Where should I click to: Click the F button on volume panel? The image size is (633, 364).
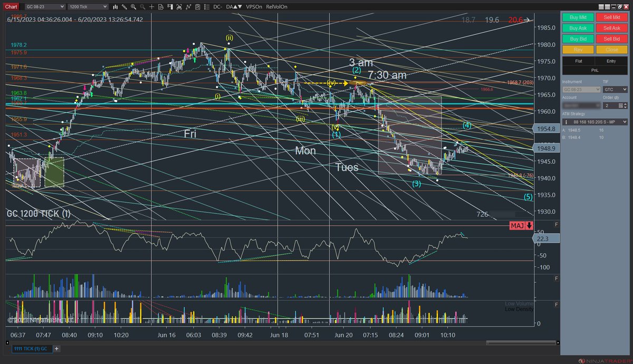(557, 279)
